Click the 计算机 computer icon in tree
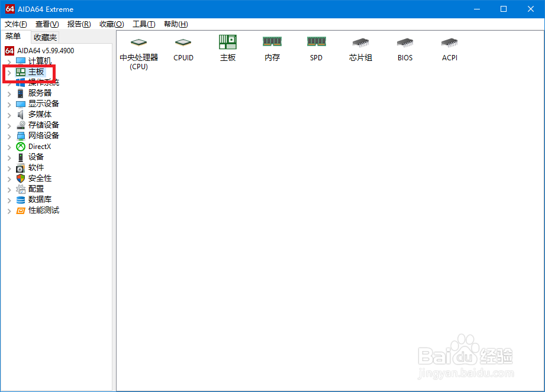The width and height of the screenshot is (545, 392). [21, 61]
